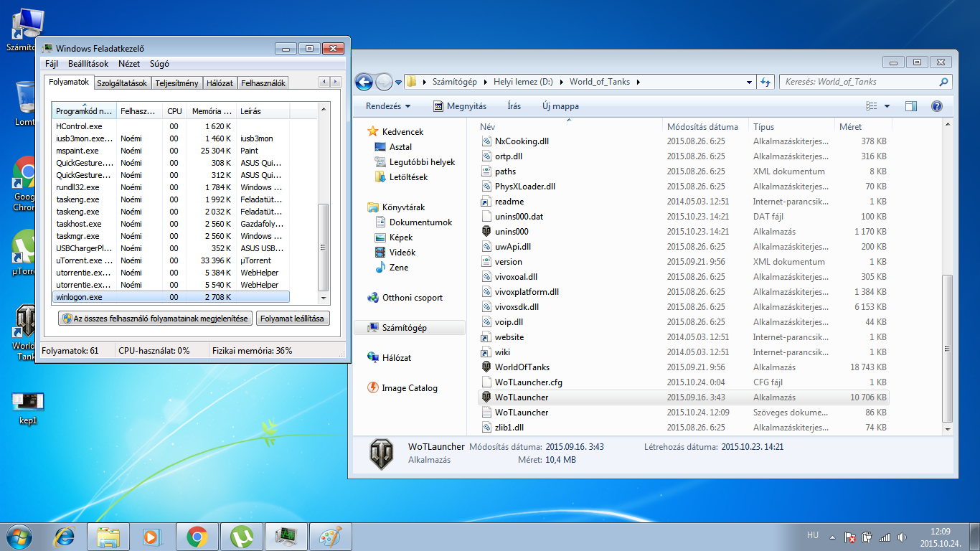
Task: Select Hálózat in the navigation pane
Action: coord(397,358)
